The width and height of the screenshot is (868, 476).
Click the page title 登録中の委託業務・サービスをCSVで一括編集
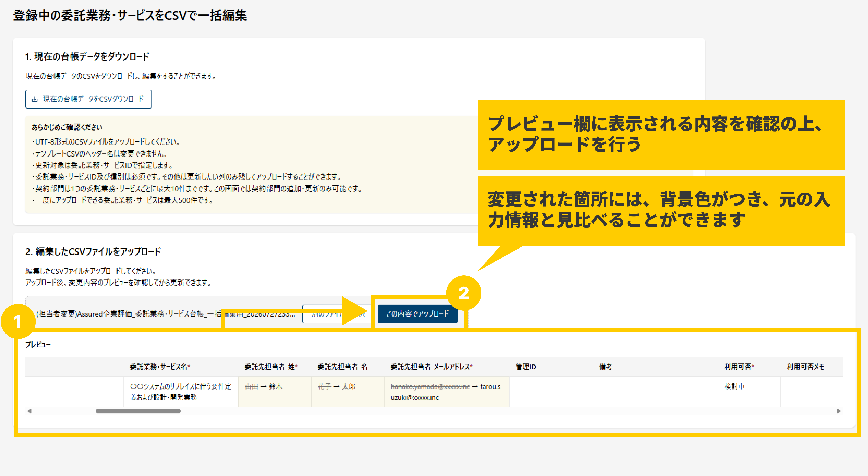[130, 15]
